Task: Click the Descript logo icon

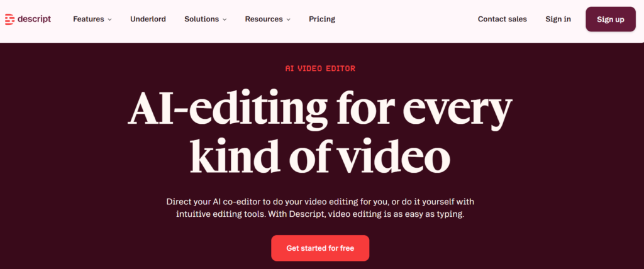Action: (x=10, y=19)
